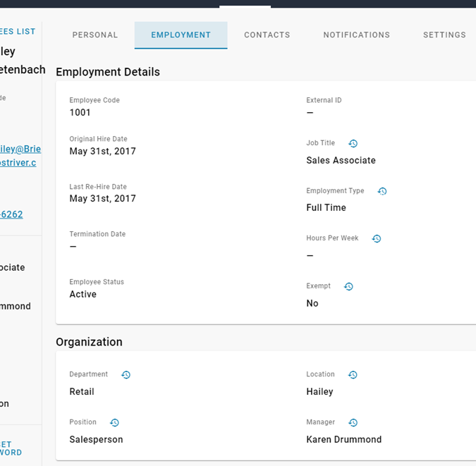The image size is (476, 466).
Task: Click the phone number link ending 6262
Action: click(11, 214)
